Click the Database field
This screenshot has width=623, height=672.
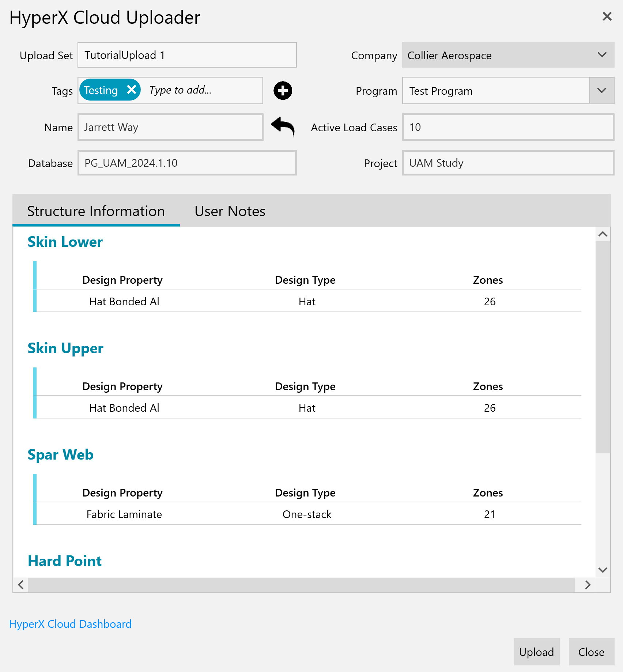coord(187,163)
